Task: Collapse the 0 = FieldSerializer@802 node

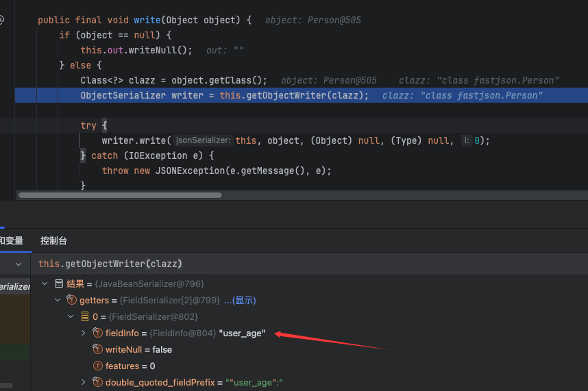Action: [71, 317]
